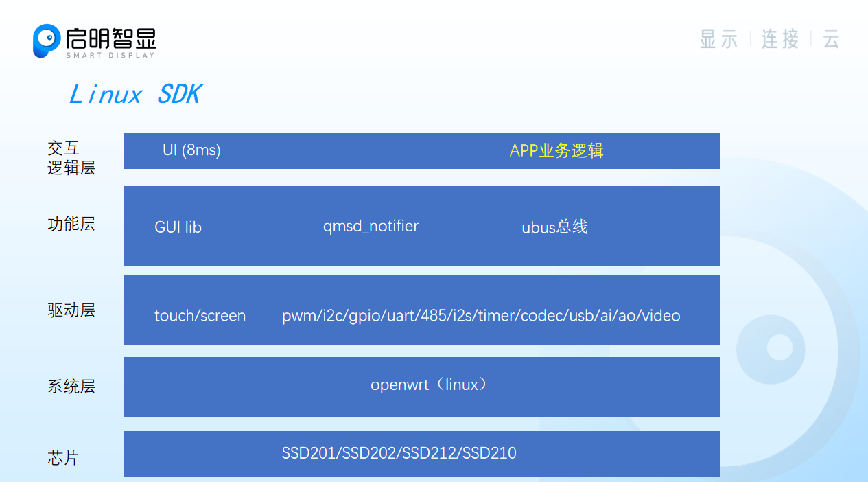The width and height of the screenshot is (868, 482).
Task: Click the yellow APP业务逻辑 text
Action: [556, 150]
